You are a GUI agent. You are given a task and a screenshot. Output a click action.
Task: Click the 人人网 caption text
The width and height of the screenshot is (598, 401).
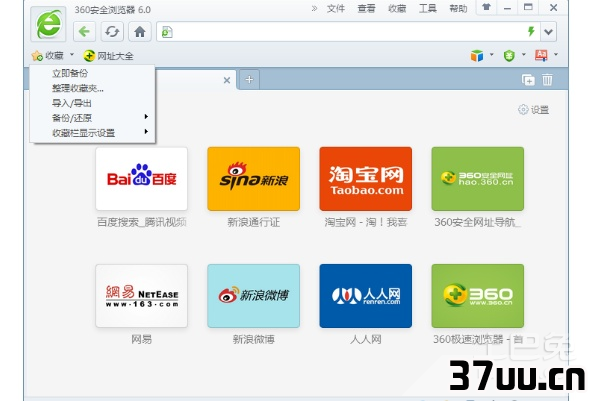[366, 339]
